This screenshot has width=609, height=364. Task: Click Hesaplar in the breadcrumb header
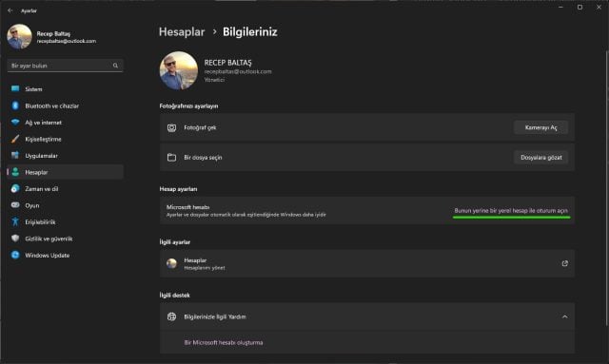(182, 31)
